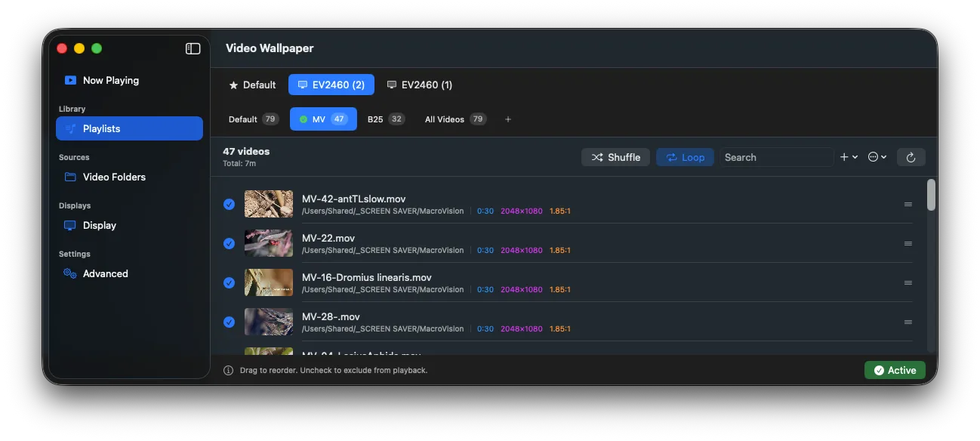Click the Total: 7m duration text
The width and height of the screenshot is (980, 441).
(239, 163)
